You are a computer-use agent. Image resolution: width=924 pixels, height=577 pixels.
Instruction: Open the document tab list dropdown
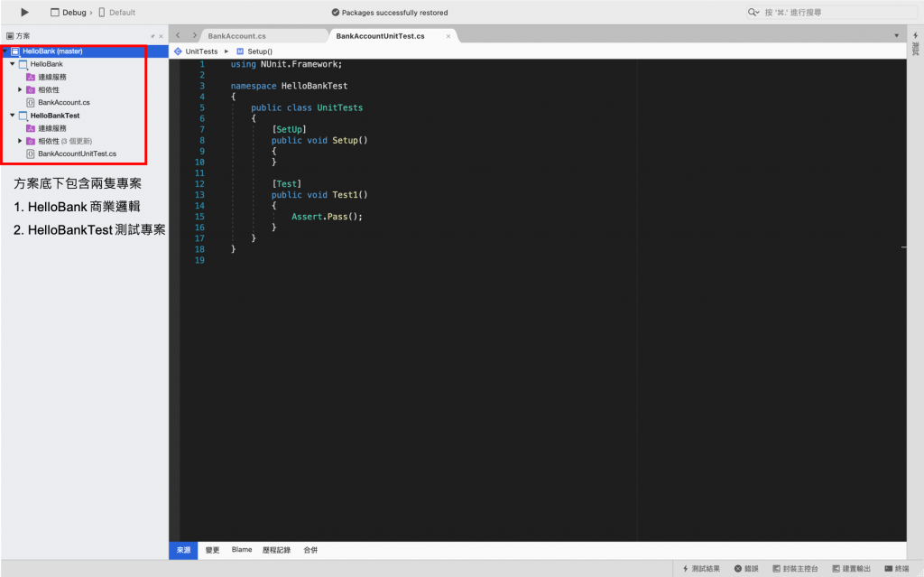[896, 36]
